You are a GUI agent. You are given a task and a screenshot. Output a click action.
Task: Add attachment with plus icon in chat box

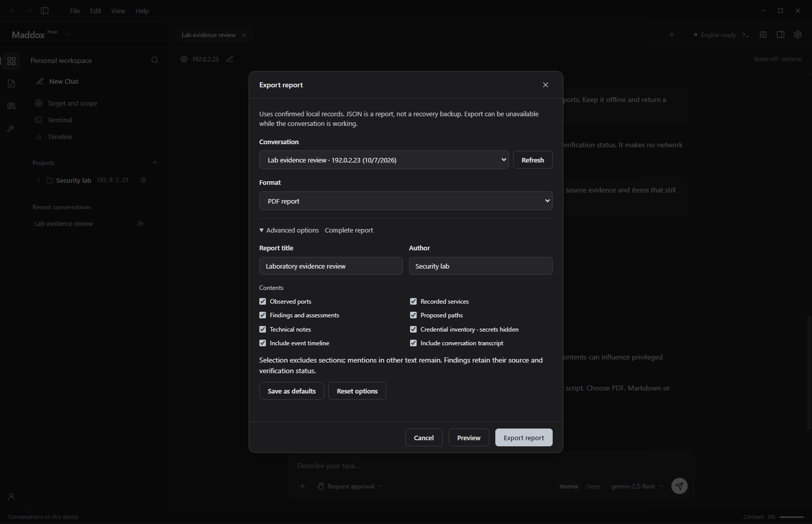(x=302, y=486)
